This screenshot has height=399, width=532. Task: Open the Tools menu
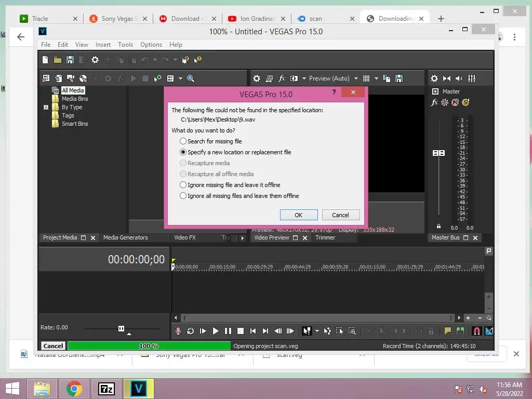point(125,45)
